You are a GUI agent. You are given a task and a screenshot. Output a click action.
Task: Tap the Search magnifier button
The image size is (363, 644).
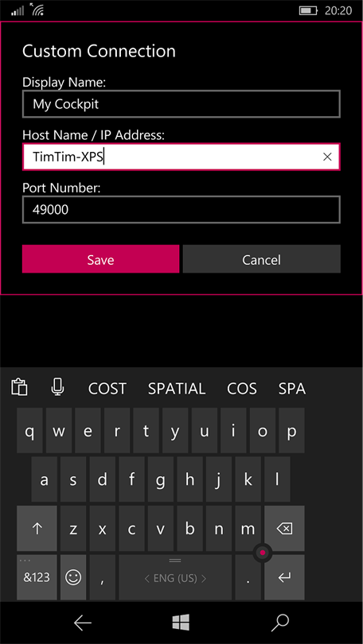(x=280, y=623)
